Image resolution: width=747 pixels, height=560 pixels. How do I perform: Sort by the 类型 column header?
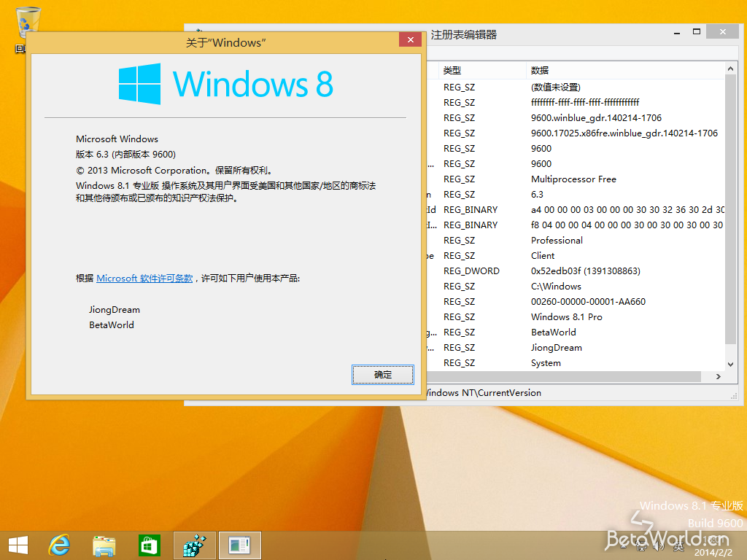click(452, 71)
